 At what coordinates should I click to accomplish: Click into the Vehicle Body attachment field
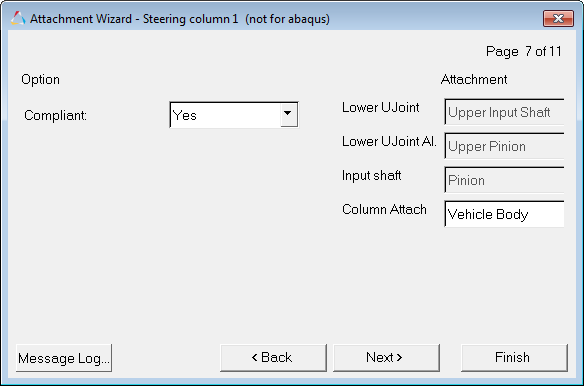(x=504, y=214)
